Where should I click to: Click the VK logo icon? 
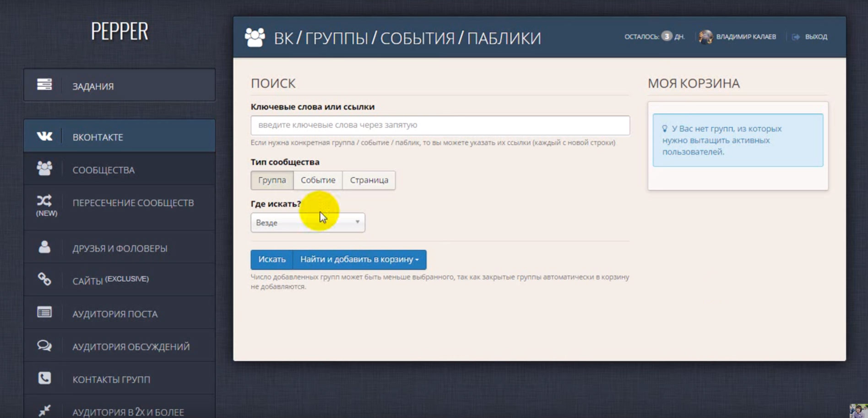(x=44, y=136)
